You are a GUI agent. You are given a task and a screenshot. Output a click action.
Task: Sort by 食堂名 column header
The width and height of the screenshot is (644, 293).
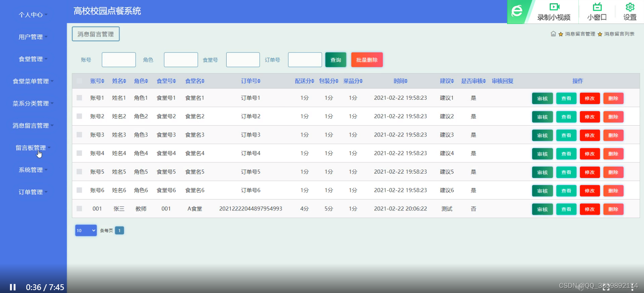(x=195, y=81)
